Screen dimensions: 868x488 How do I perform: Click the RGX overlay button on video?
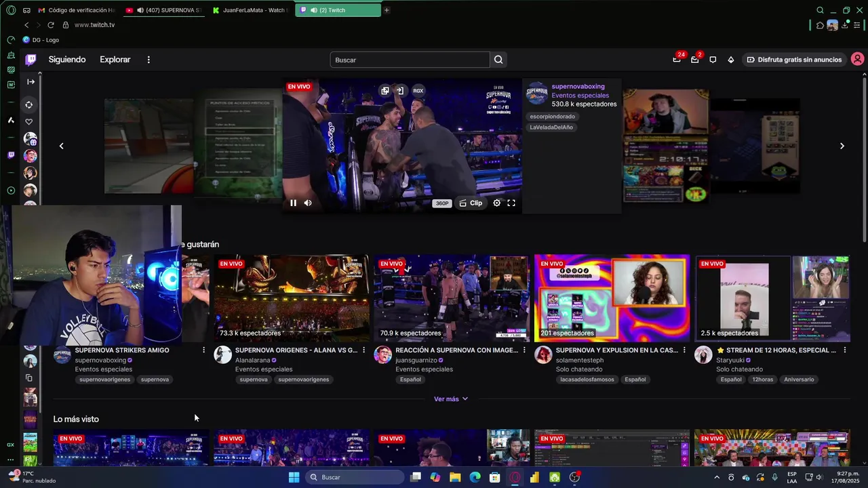click(418, 90)
